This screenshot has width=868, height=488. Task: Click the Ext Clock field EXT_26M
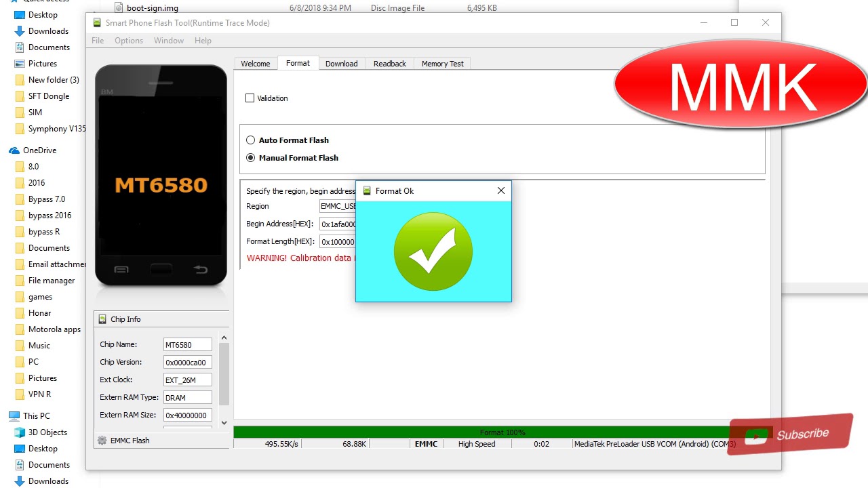click(187, 380)
